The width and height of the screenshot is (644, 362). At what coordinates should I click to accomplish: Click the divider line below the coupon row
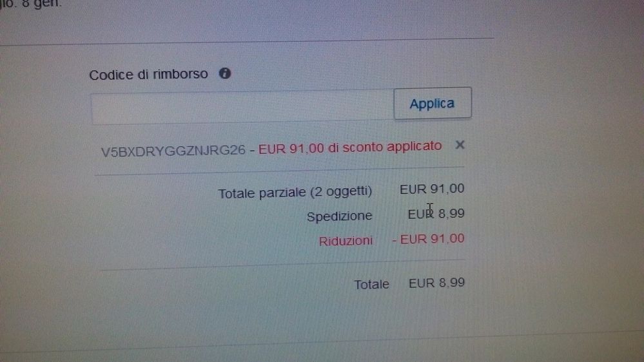tap(279, 171)
